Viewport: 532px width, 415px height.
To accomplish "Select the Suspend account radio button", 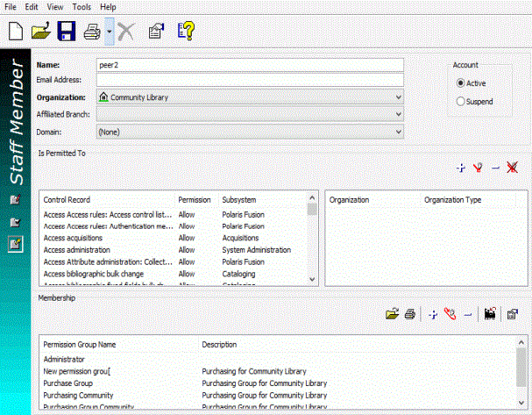I will click(462, 102).
